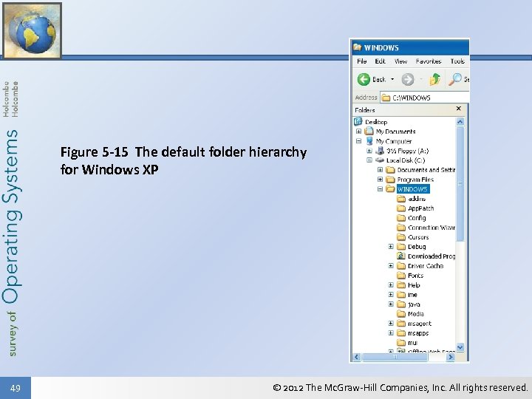
Task: Select the msagent folder label
Action: click(420, 324)
